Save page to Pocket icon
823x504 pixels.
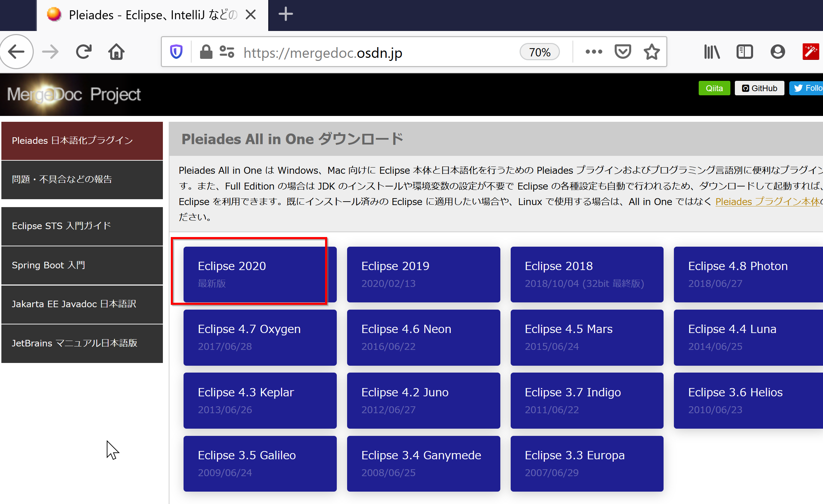pyautogui.click(x=623, y=52)
